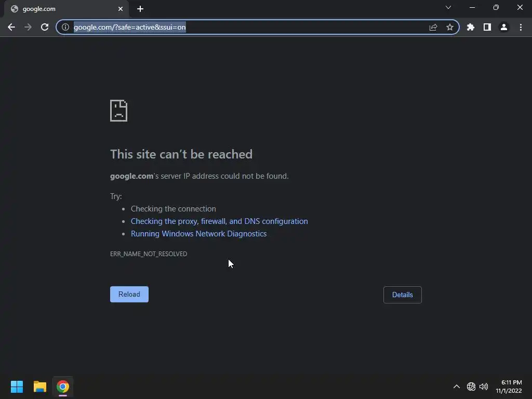Viewport: 532px width, 399px height.
Task: Open the clock showing 6:11 PM
Action: [x=509, y=387]
